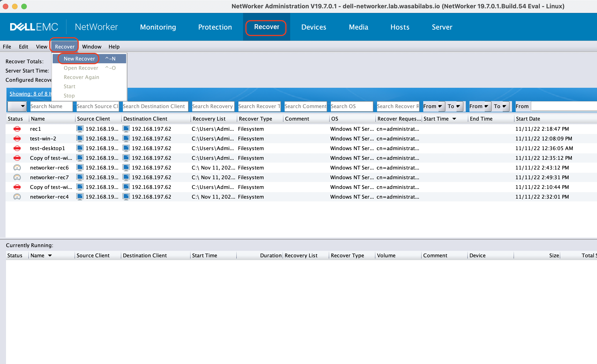Click into Search Recovery list field
This screenshot has width=597, height=364.
click(213, 106)
